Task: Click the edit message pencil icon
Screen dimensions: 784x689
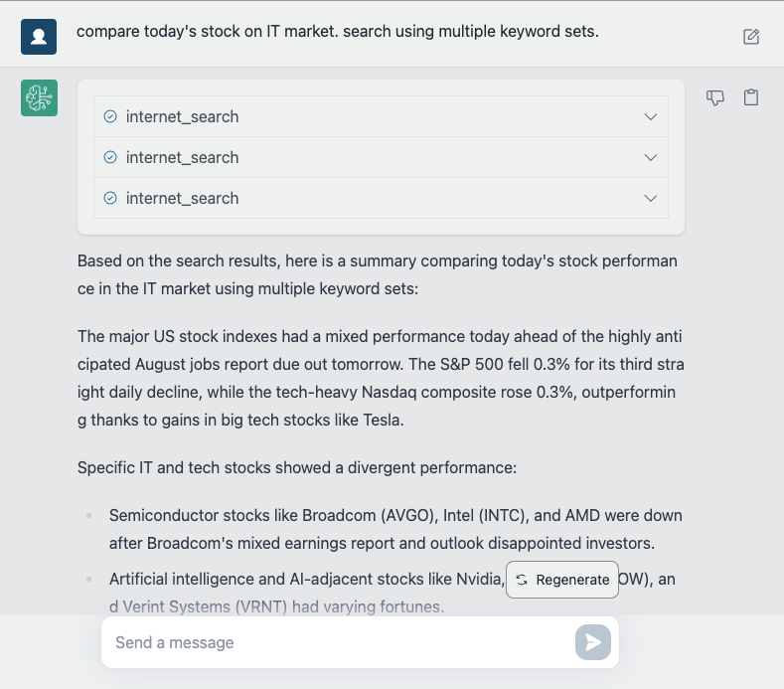Action: click(751, 37)
